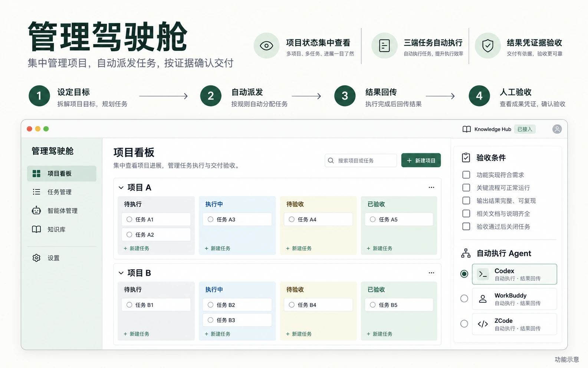
Task: Collapse the 项目 A section chevron
Action: [121, 188]
